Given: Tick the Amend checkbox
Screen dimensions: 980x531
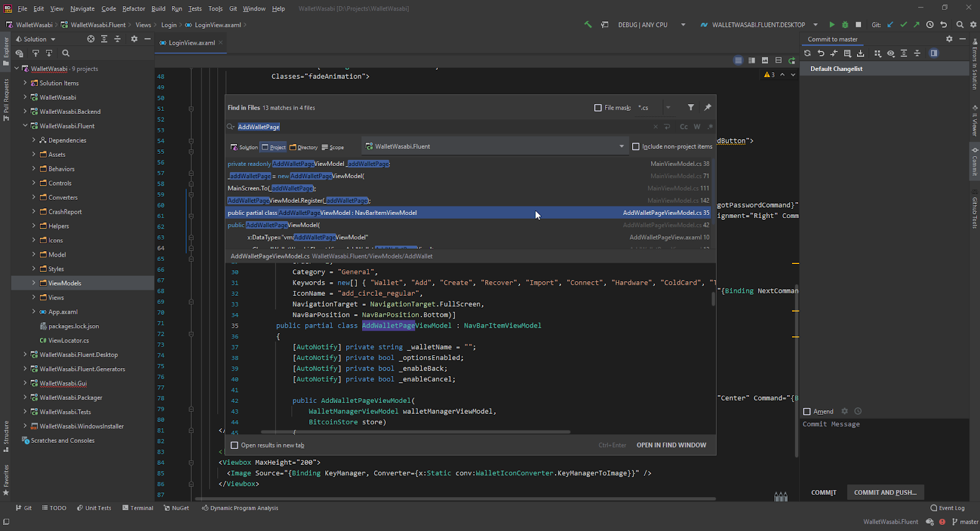Looking at the screenshot, I should [807, 412].
